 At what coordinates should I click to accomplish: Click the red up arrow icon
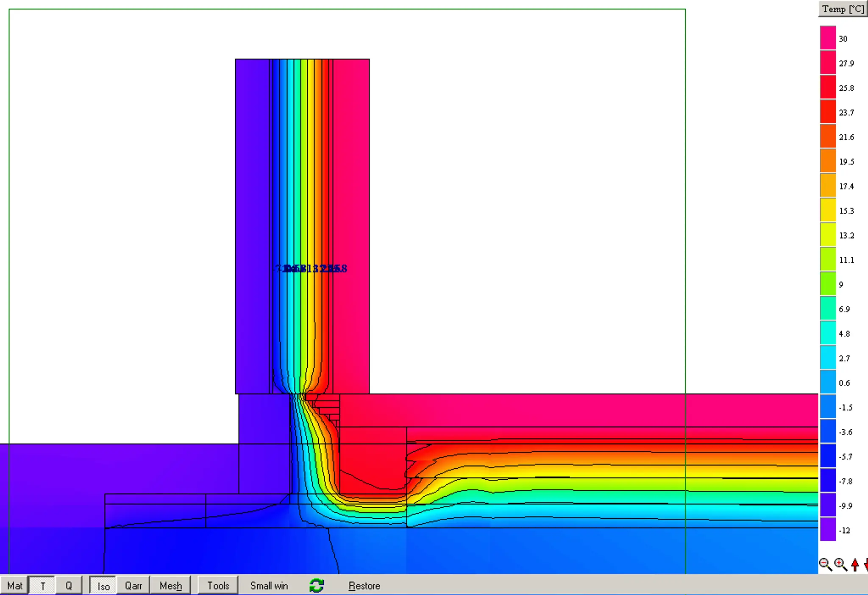coord(855,564)
